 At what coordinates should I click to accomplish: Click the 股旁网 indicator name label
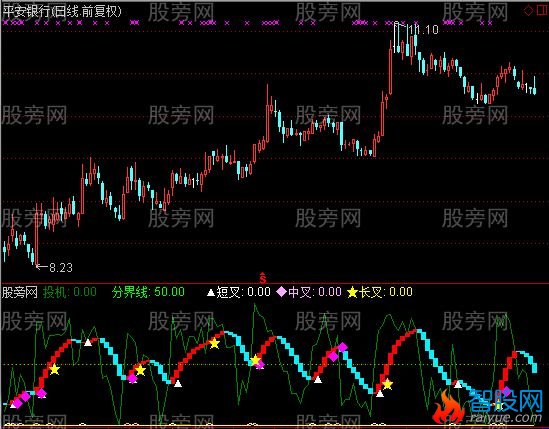20,292
